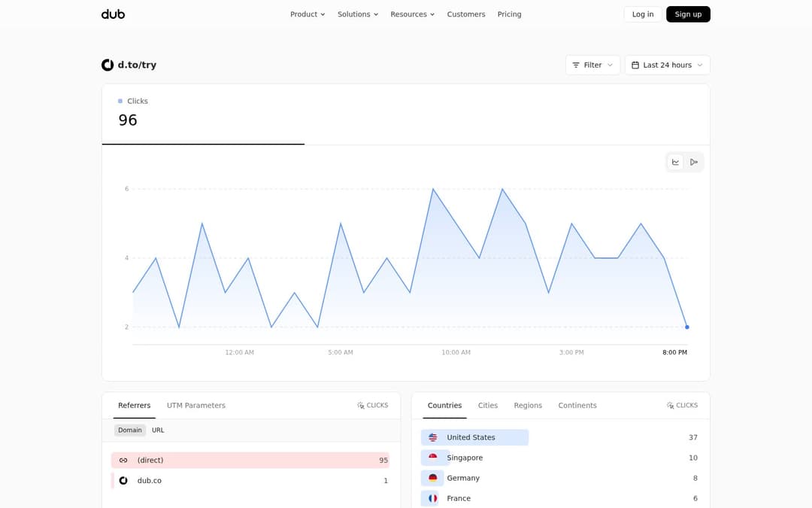The width and height of the screenshot is (812, 508).
Task: Select the URL referrer toggle
Action: tap(158, 430)
